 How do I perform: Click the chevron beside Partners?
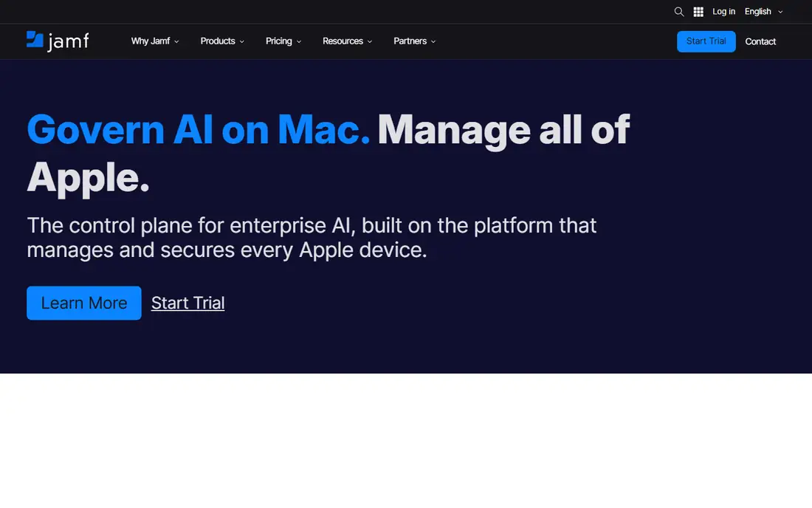pos(433,41)
